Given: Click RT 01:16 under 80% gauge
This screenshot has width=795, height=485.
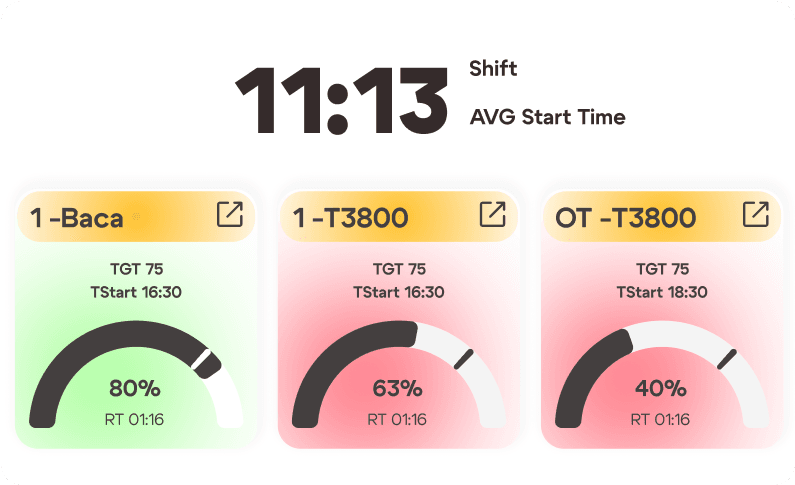Looking at the screenshot, I should click(x=135, y=419).
